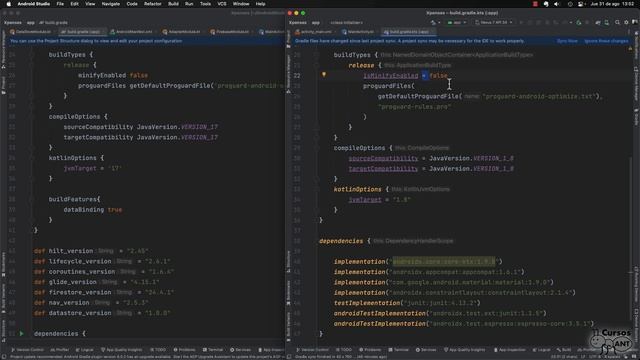Open Problems tool window in left window
The width and height of the screenshot is (640, 360).
[184, 350]
